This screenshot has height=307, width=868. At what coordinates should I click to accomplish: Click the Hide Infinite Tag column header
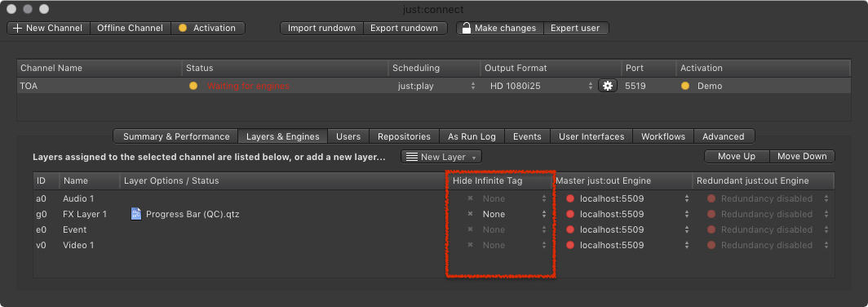click(500, 180)
